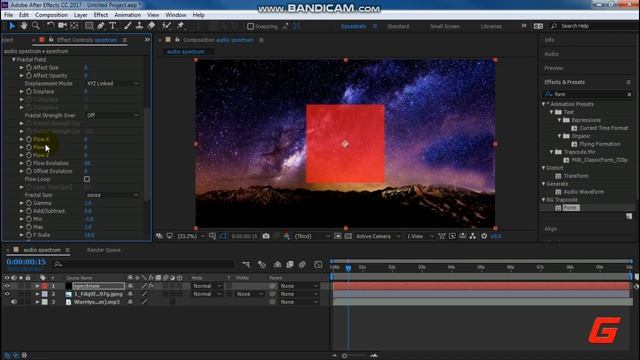Open Displacement Mode XYZ Linked dropdown

[112, 84]
